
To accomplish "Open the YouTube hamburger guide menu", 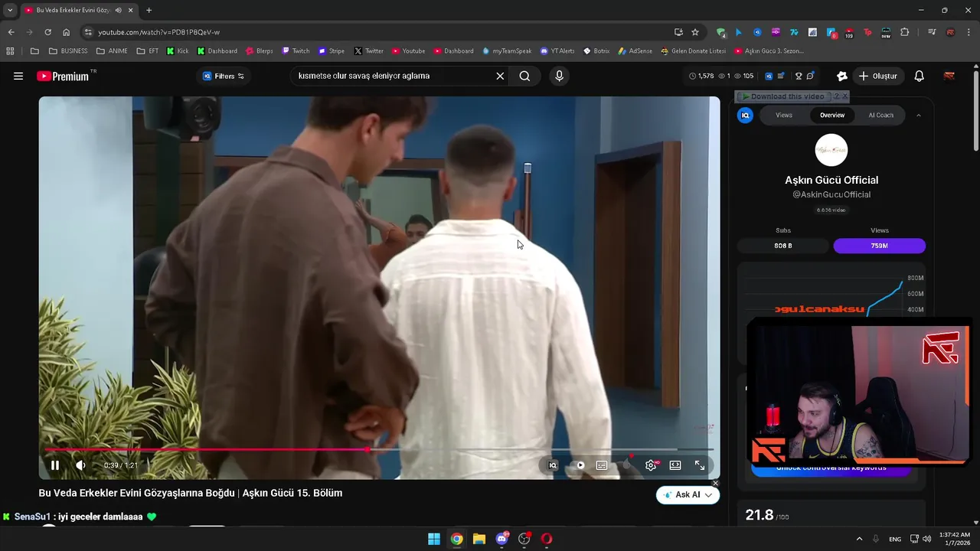I will pos(18,76).
